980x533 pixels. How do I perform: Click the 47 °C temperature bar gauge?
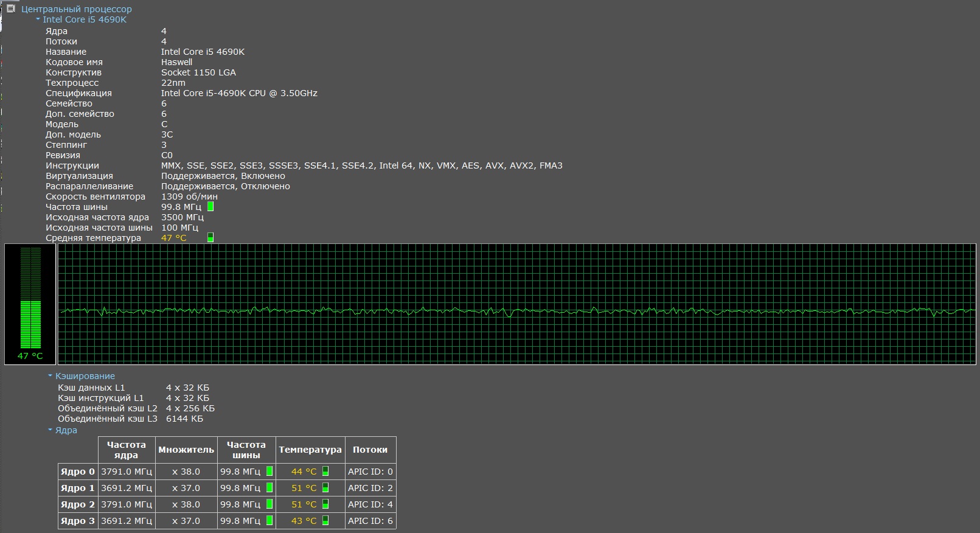coord(30,304)
